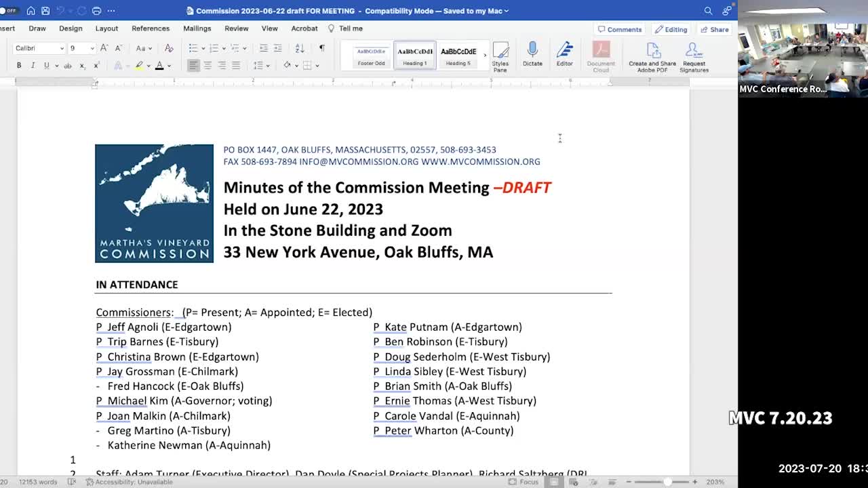Screen dimensions: 868x488
Task: Open the Styles Pane
Action: 500,56
